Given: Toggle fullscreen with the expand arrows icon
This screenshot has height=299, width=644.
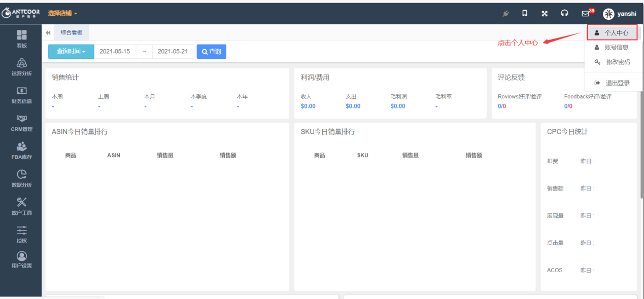Looking at the screenshot, I should (x=545, y=14).
